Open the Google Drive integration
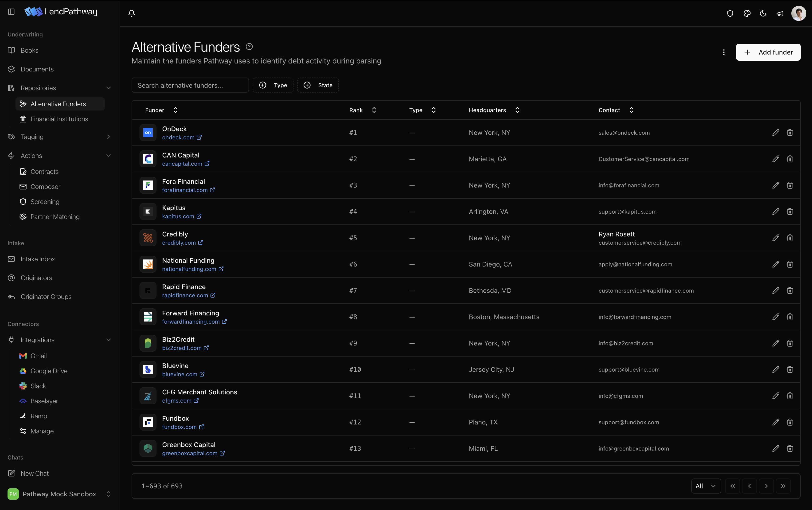 [49, 371]
